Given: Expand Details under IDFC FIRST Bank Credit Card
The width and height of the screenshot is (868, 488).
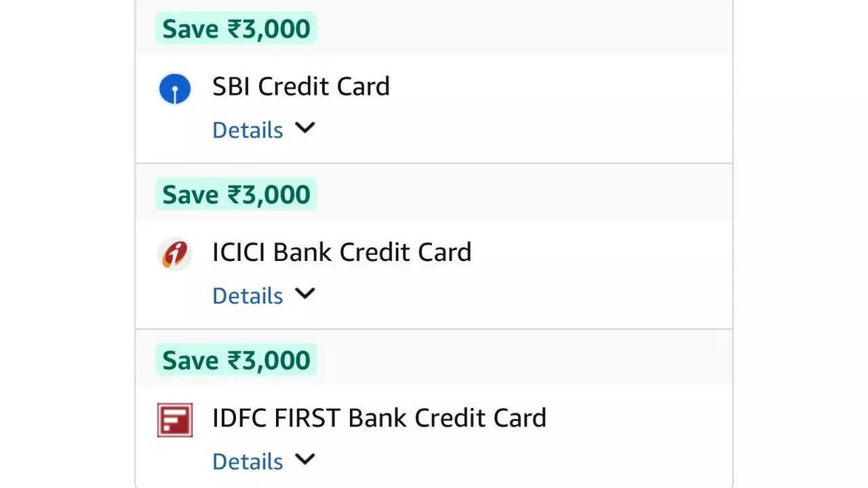Looking at the screenshot, I should pos(248,461).
